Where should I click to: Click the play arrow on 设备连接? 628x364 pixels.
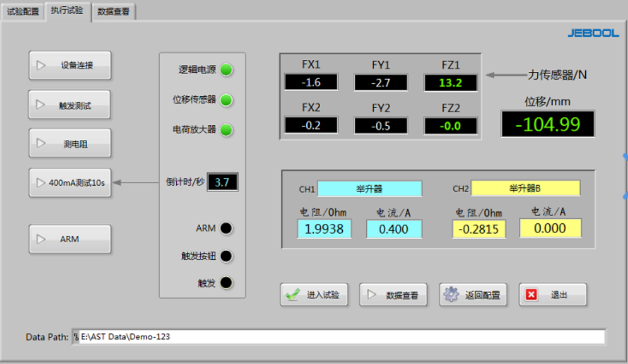pos(41,65)
